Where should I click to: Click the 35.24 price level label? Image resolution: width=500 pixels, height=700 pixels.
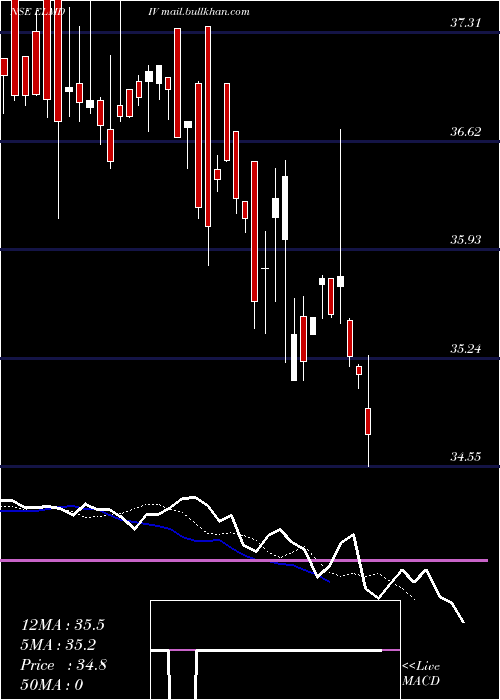coord(465,348)
